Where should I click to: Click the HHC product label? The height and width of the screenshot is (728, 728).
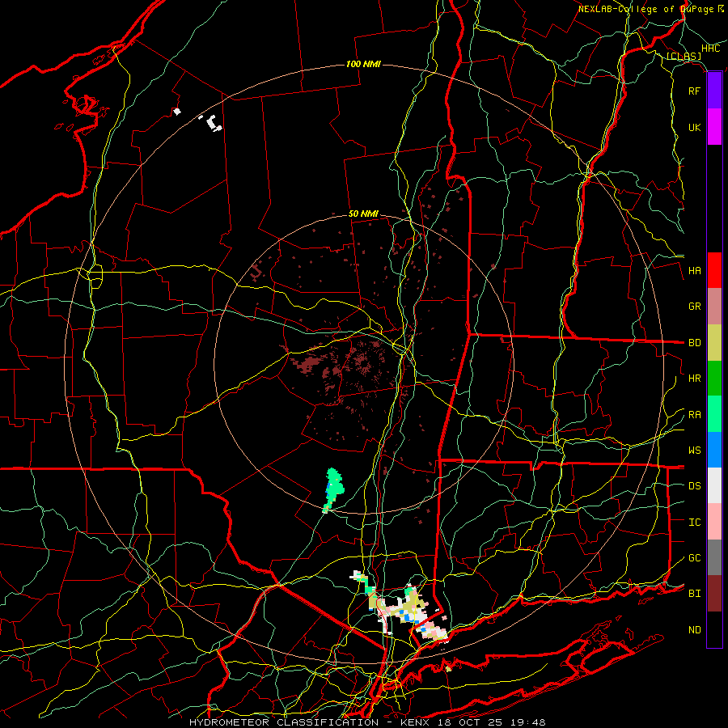[x=711, y=49]
